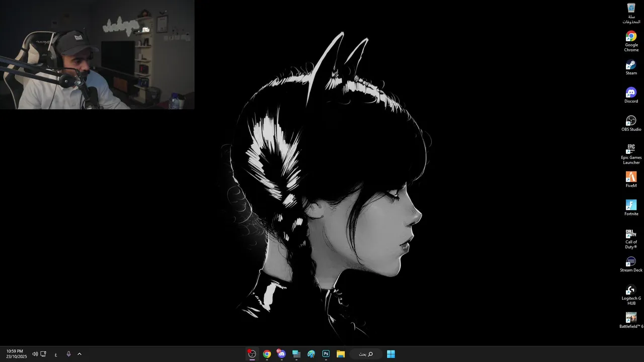Open network settings from the tray
644x362 pixels.
[x=43, y=354]
